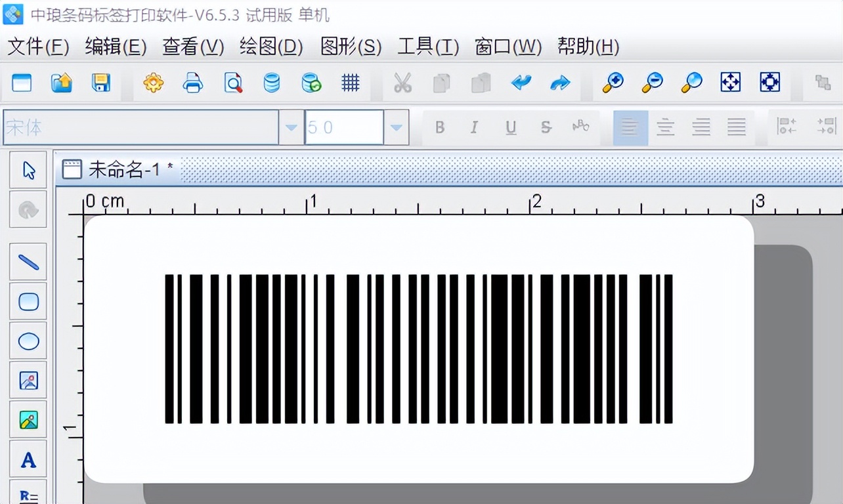Viewport: 843px width, 504px height.
Task: Set text alignment to left
Action: [630, 127]
